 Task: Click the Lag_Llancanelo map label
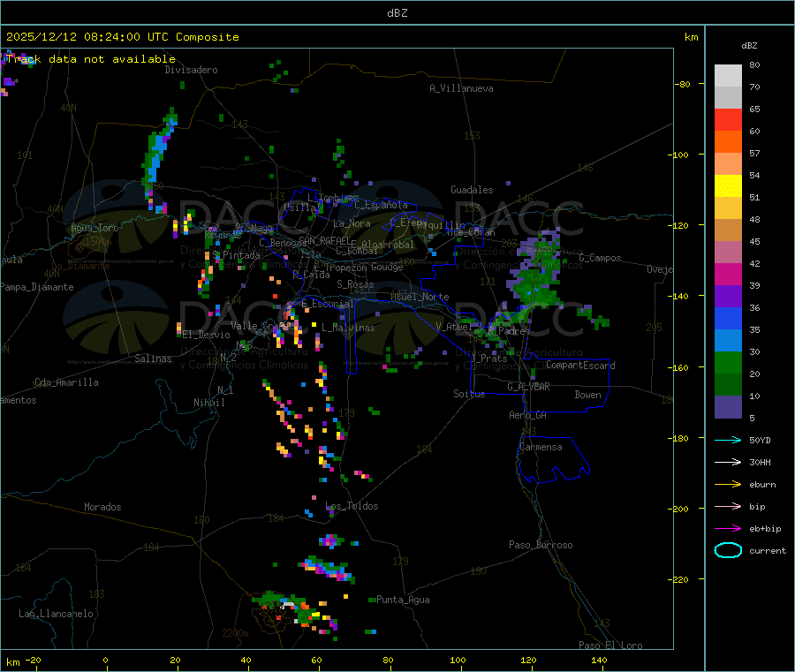pos(56,613)
